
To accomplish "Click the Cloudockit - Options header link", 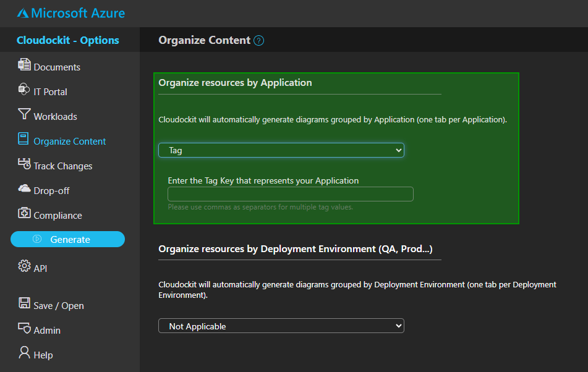I will (x=68, y=40).
